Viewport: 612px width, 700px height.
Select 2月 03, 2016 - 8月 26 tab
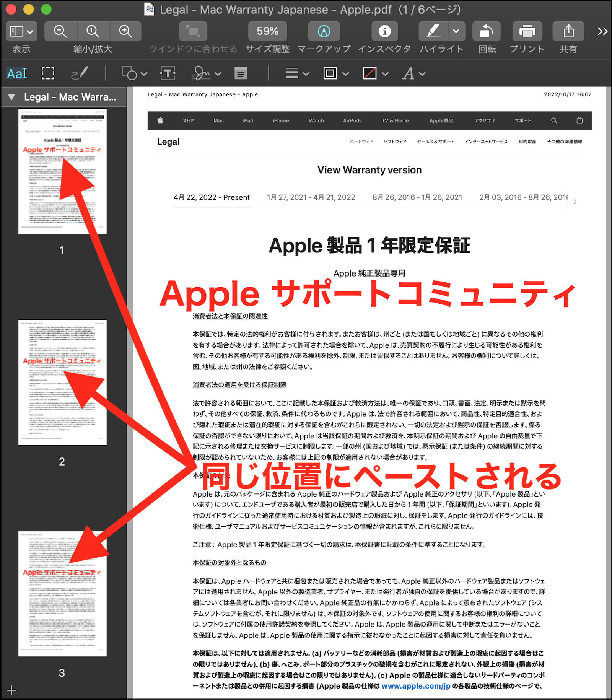click(524, 197)
